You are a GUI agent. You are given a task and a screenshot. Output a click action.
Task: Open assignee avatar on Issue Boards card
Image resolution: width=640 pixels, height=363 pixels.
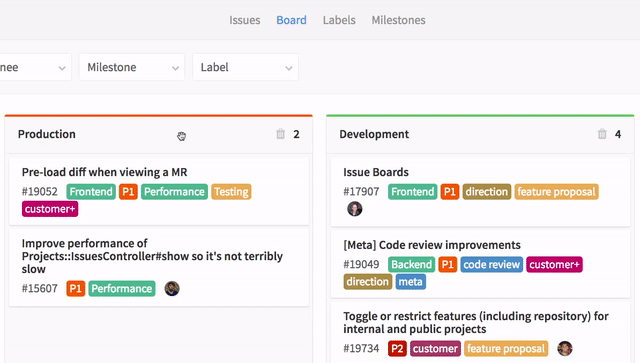355,209
